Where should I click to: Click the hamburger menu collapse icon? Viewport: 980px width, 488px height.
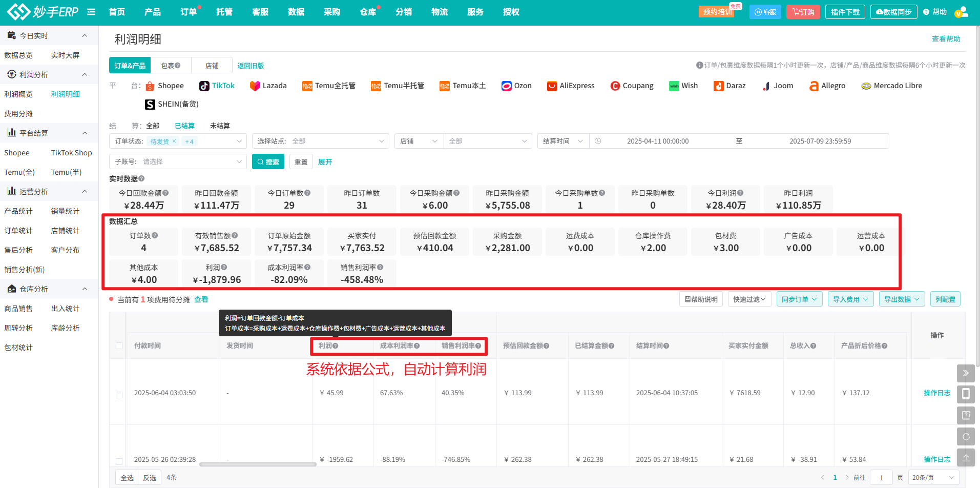pos(91,12)
